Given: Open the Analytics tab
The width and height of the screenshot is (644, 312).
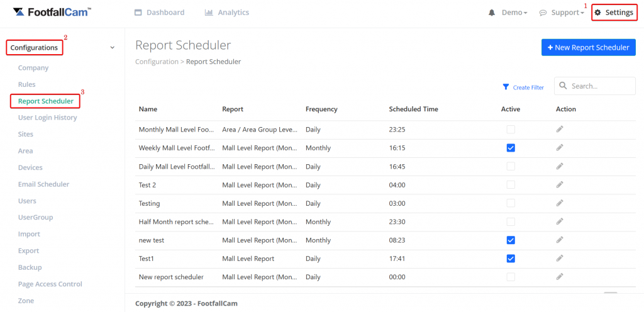Looking at the screenshot, I should click(x=227, y=13).
